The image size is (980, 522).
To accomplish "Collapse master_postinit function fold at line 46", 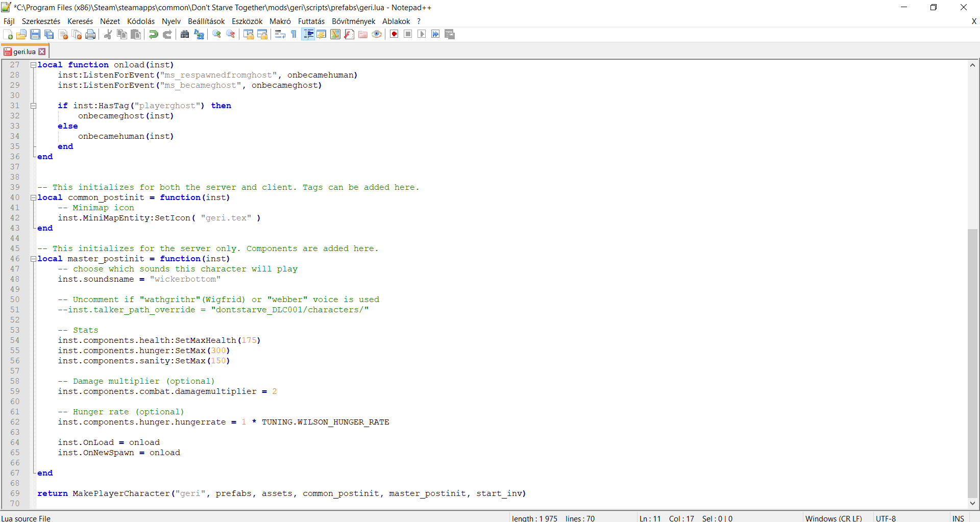I will click(x=33, y=259).
